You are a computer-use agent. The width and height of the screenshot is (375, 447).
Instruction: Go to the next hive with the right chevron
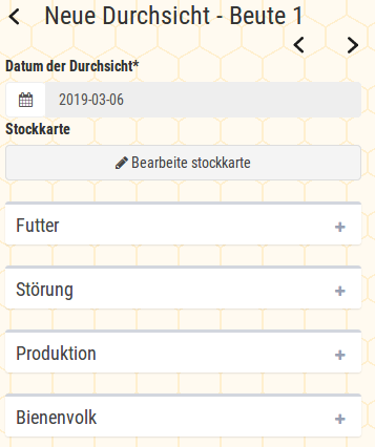point(353,45)
